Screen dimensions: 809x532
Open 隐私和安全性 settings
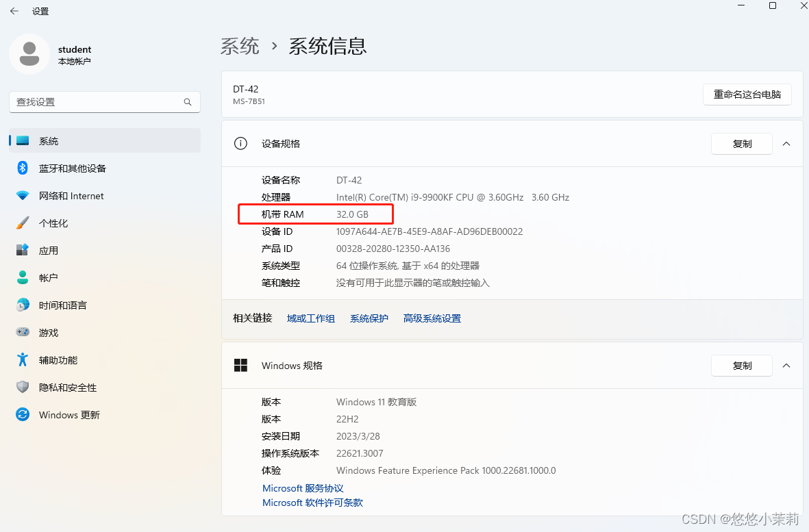(x=105, y=387)
